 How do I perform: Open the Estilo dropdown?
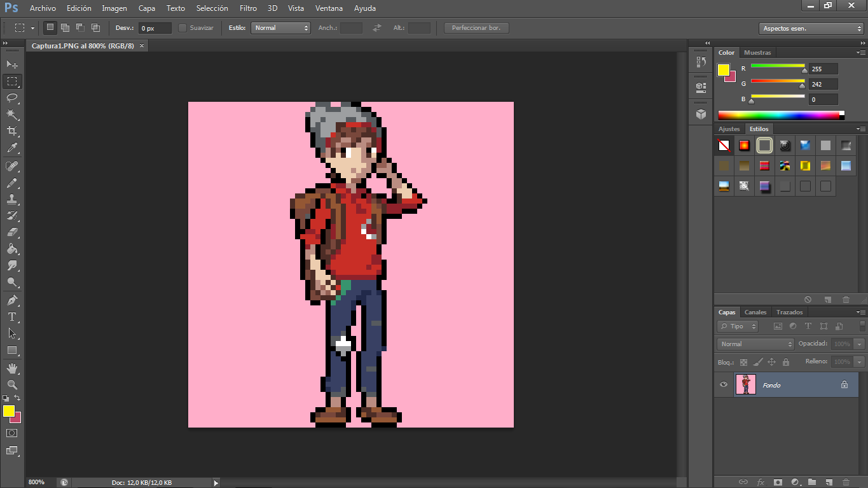(x=280, y=28)
